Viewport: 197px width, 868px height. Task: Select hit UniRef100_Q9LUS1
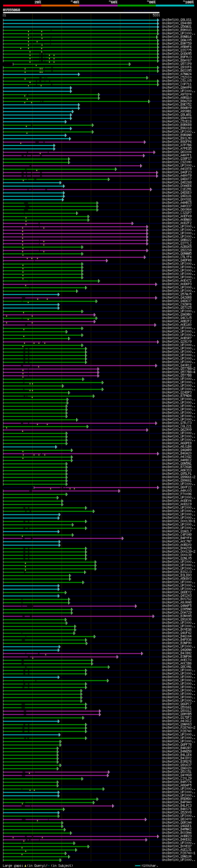[x=176, y=20]
